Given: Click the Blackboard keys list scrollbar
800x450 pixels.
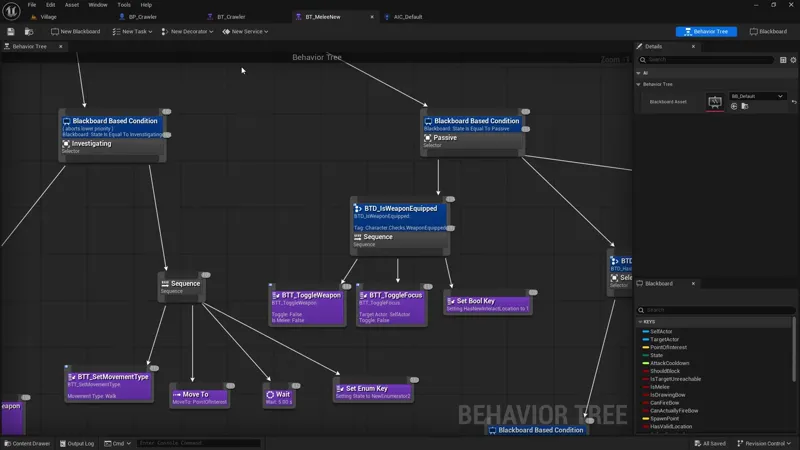Looking at the screenshot, I should pos(793,349).
